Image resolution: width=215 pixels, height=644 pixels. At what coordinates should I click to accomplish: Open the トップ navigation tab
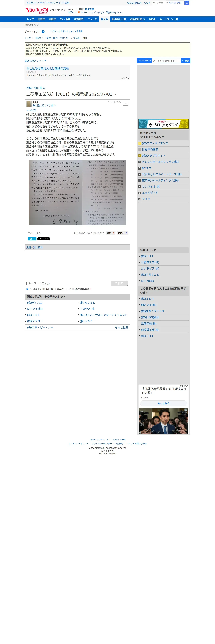pos(30,19)
